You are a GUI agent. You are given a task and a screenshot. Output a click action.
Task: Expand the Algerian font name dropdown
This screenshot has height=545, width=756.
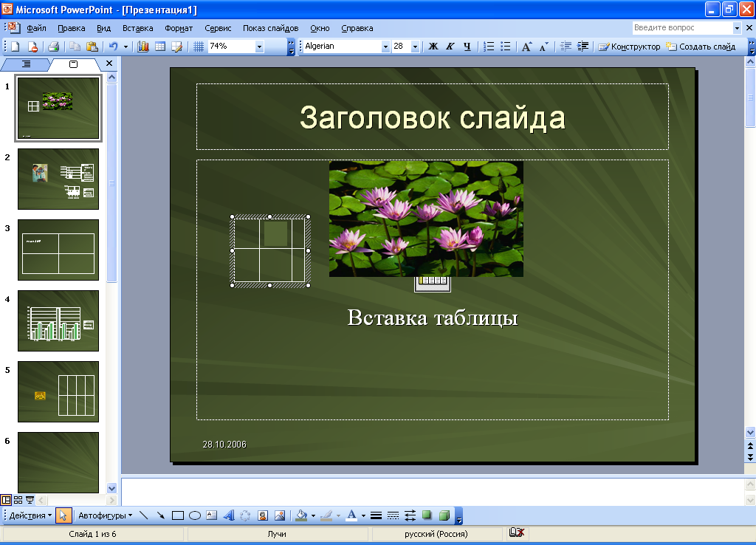click(385, 47)
